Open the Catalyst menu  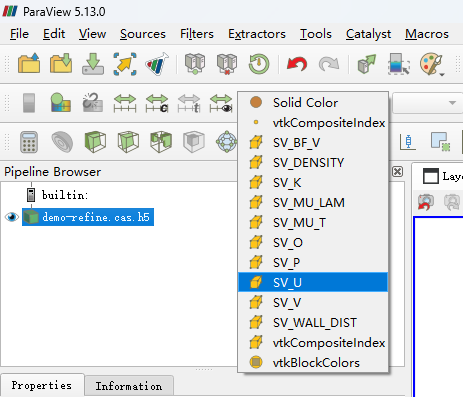click(368, 34)
